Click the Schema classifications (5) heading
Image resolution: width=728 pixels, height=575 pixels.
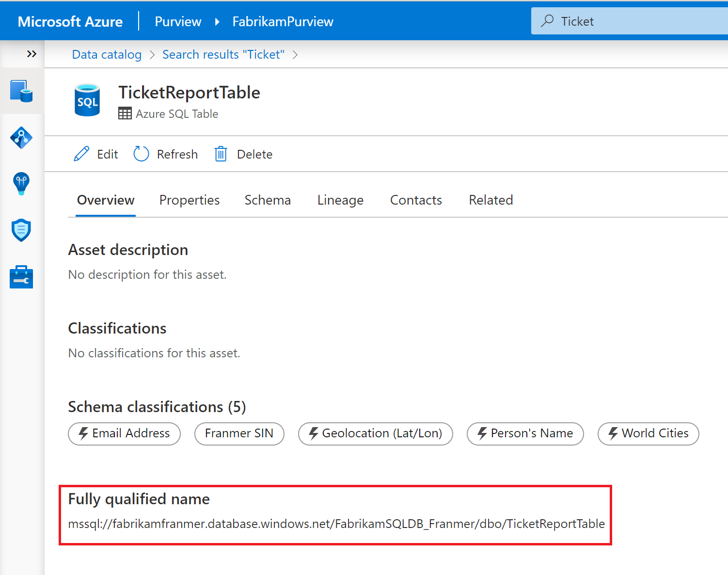157,407
